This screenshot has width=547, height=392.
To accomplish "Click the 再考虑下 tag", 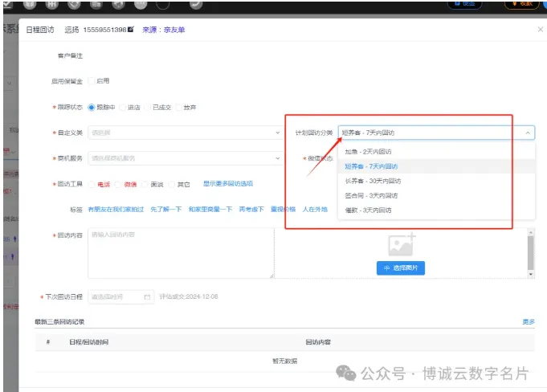I will click(x=251, y=210).
